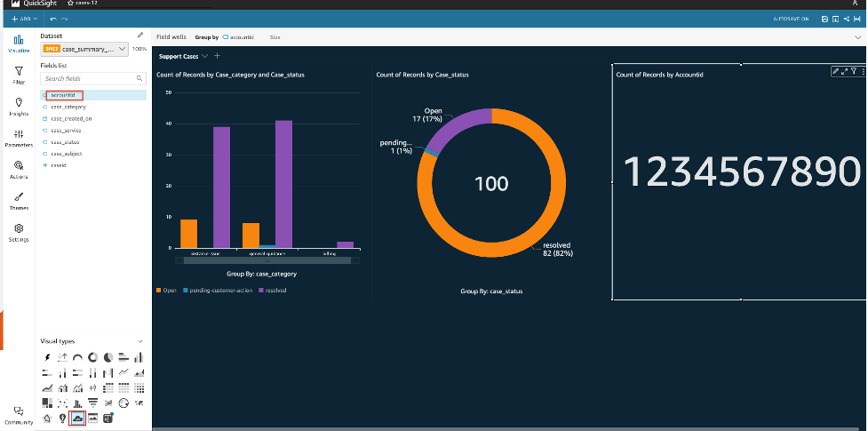868x431 pixels.
Task: Open Themes from the left sidebar
Action: 19,202
